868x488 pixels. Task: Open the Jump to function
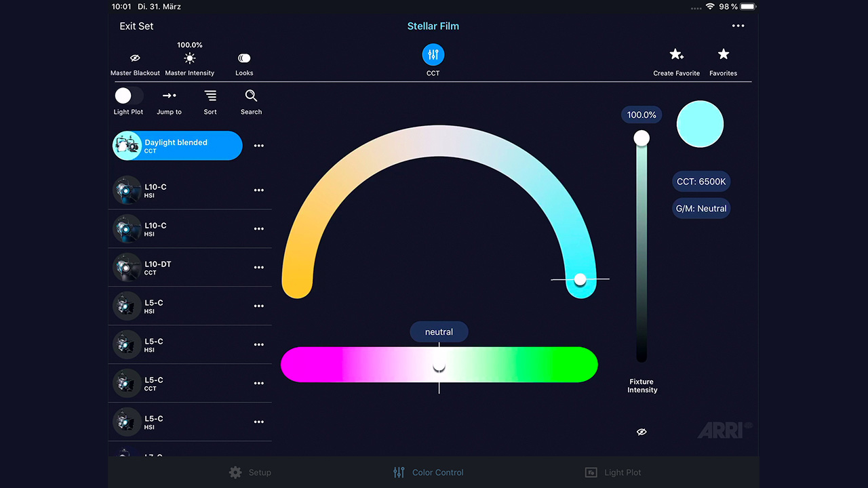(x=169, y=96)
